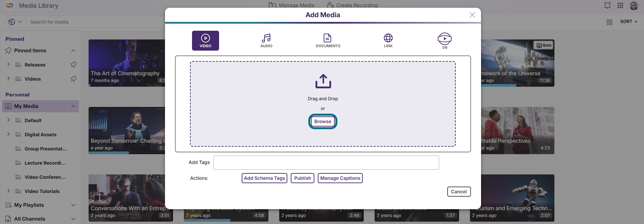Image resolution: width=644 pixels, height=224 pixels.
Task: Click the Manage Media icon
Action: (x=272, y=5)
